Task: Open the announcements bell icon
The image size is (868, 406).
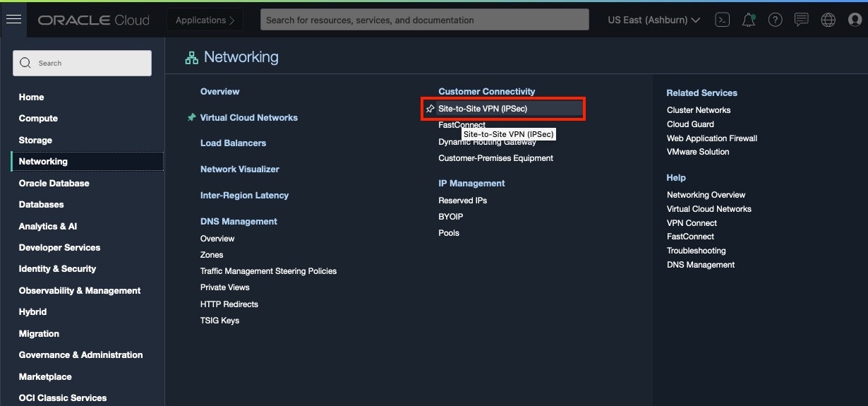Action: (x=749, y=20)
